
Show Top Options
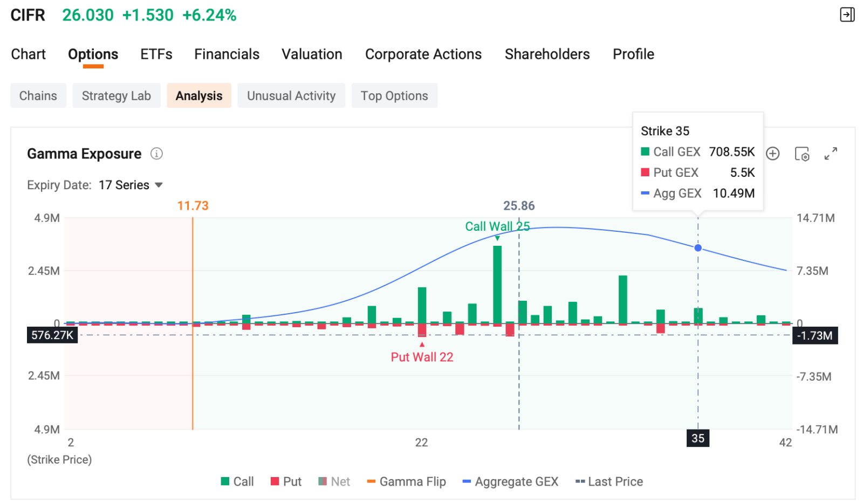click(x=394, y=95)
